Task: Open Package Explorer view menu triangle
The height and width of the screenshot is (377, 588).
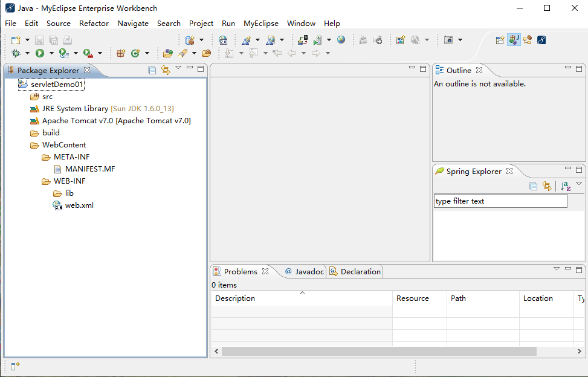Action: [178, 68]
